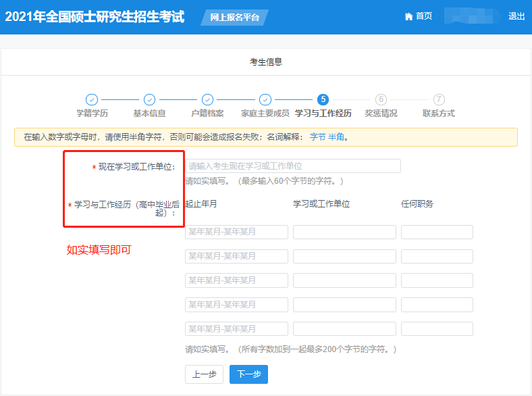Select the active step 5 circle
This screenshot has height=396, width=532.
tap(323, 100)
